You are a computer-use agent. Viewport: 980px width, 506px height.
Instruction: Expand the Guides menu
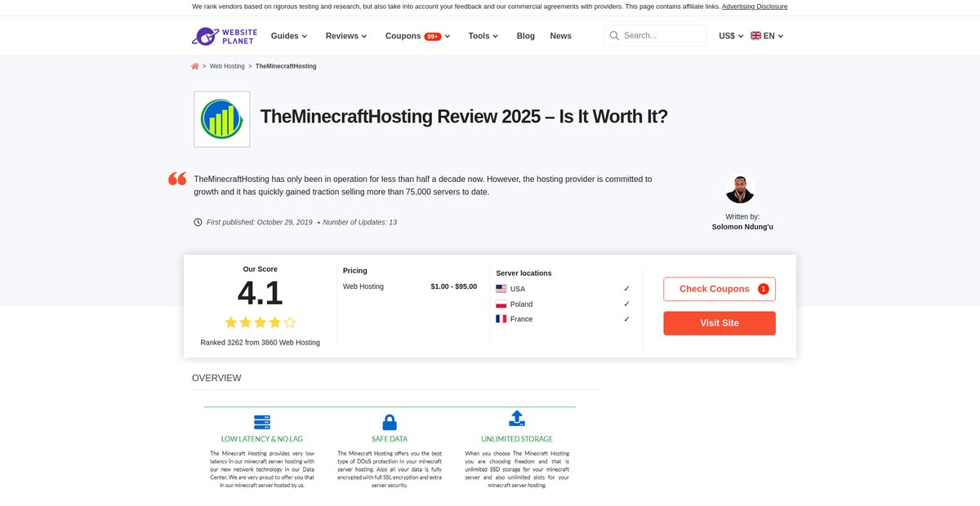pos(289,36)
